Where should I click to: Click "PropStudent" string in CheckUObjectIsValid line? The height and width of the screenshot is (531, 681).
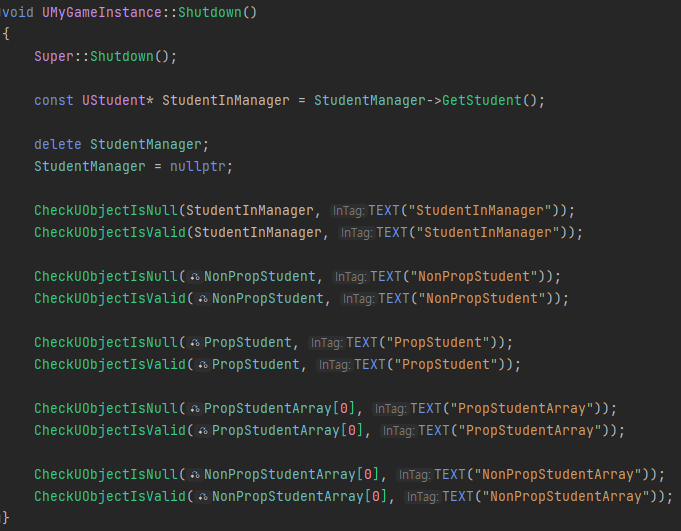click(x=446, y=365)
